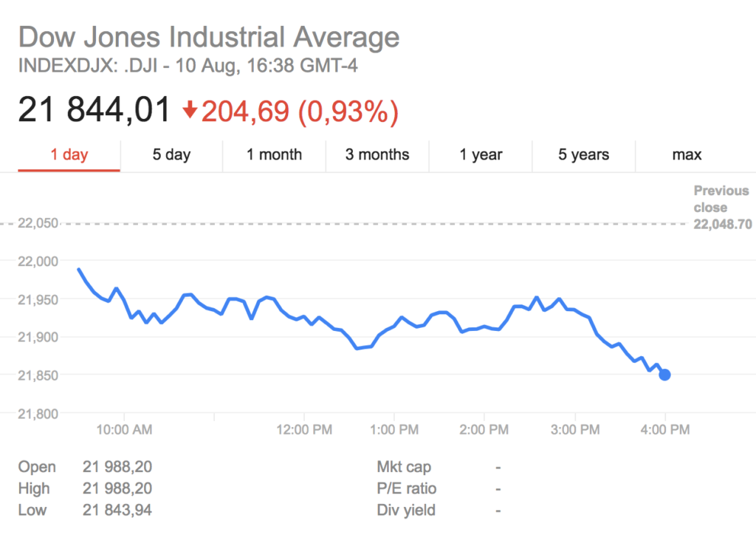Click the 12:00 PM axis label
The height and width of the screenshot is (549, 756).
[x=304, y=429]
